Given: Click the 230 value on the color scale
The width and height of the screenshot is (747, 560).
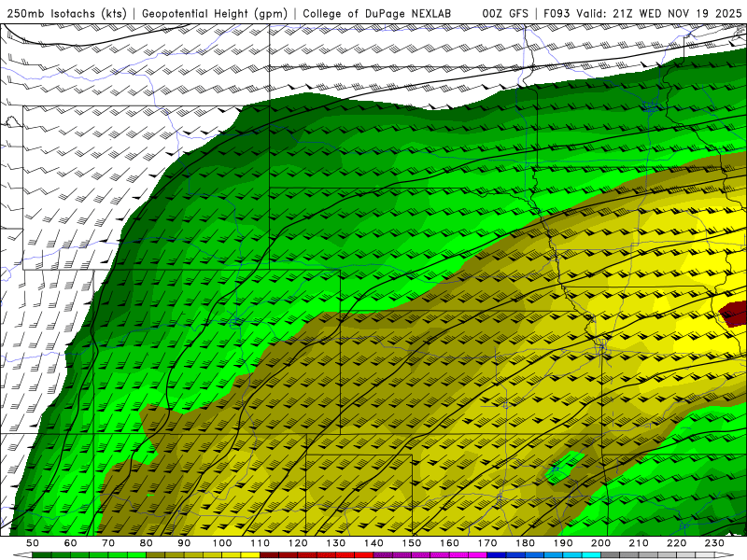Looking at the screenshot, I should coord(714,543).
